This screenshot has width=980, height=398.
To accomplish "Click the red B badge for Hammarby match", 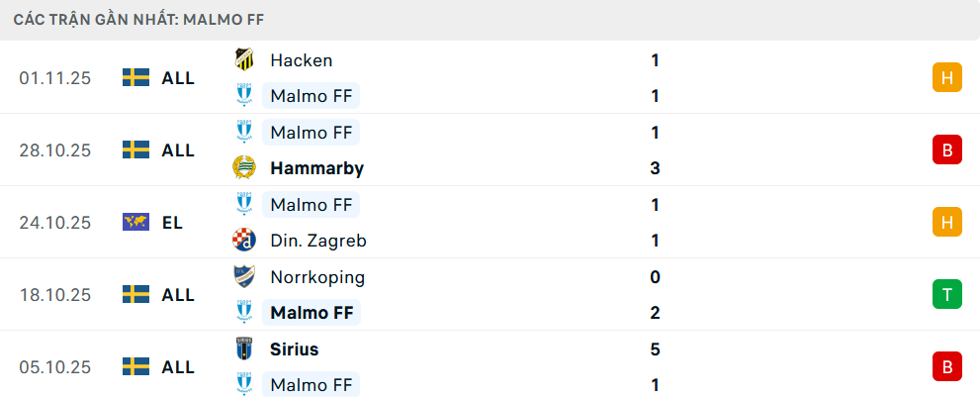I will click(x=946, y=149).
